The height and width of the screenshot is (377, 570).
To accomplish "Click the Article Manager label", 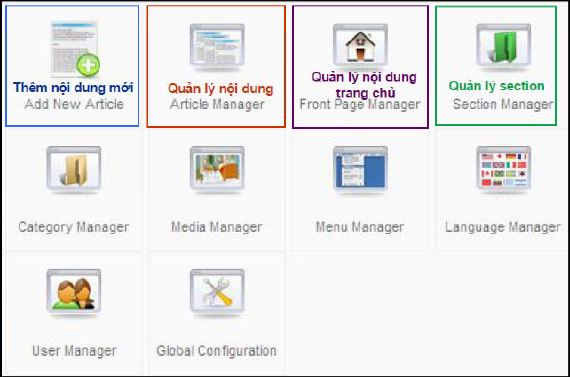I will (217, 105).
